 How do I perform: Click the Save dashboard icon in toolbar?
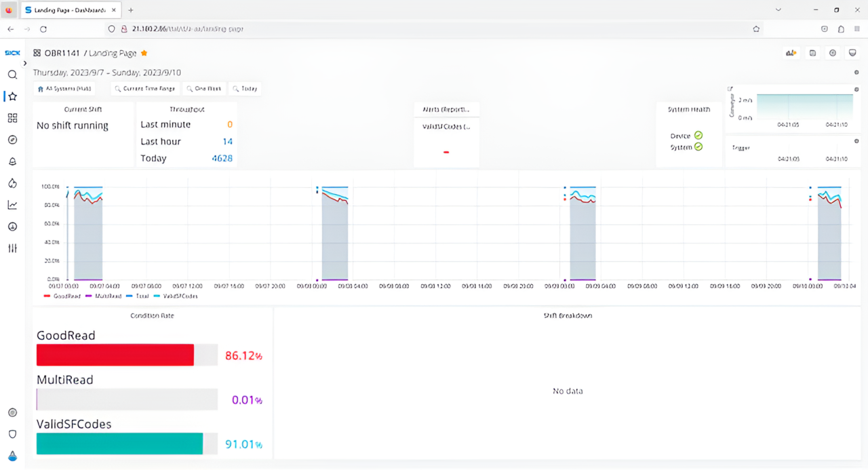click(x=812, y=53)
